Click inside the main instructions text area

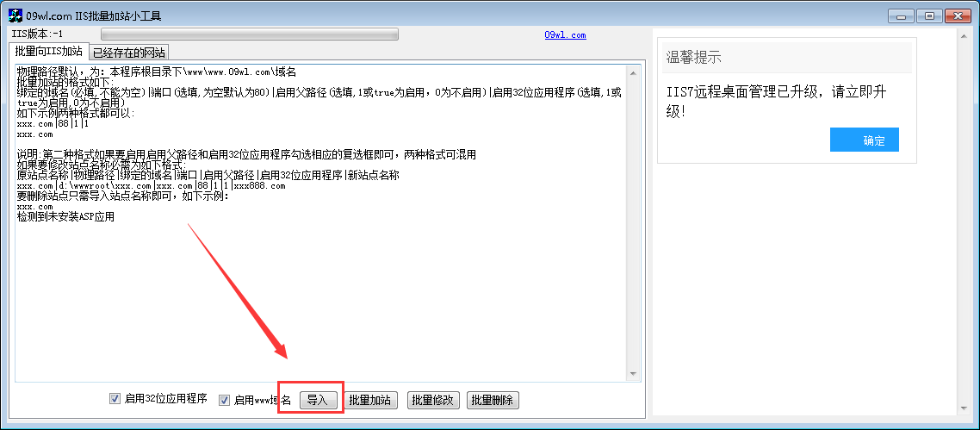pos(320,222)
